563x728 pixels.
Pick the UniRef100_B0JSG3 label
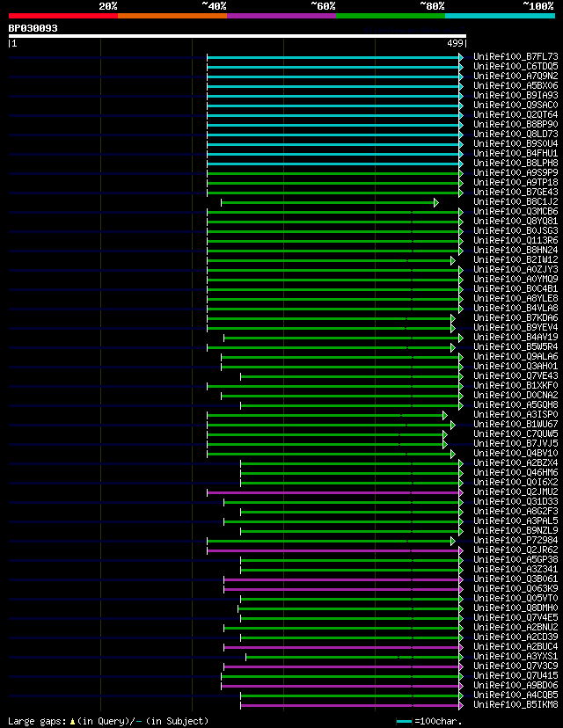515,230
